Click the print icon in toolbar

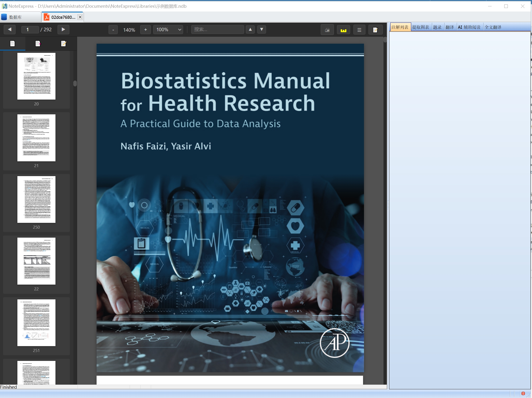tap(327, 30)
